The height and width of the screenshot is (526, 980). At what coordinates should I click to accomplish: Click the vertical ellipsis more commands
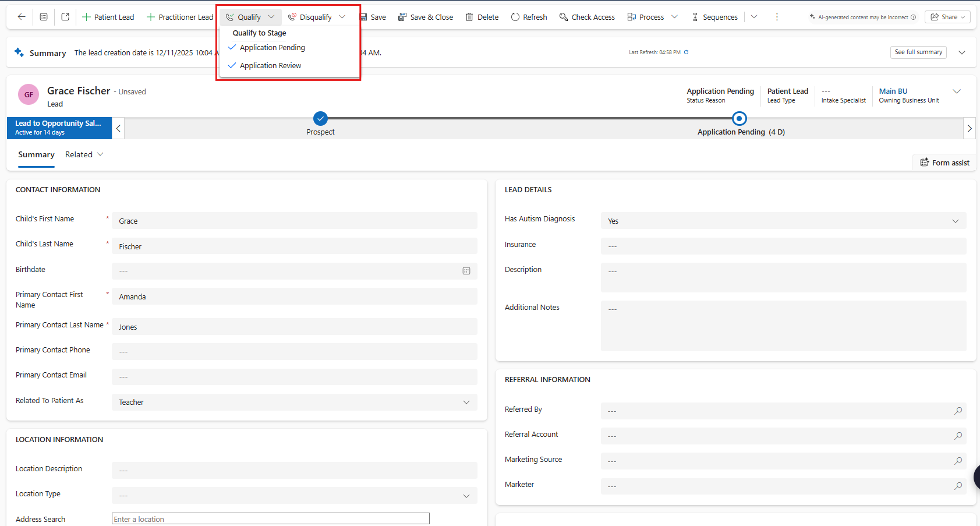(x=777, y=17)
